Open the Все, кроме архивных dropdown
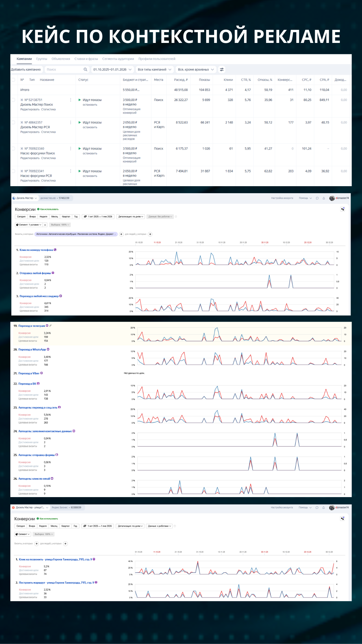 point(196,69)
